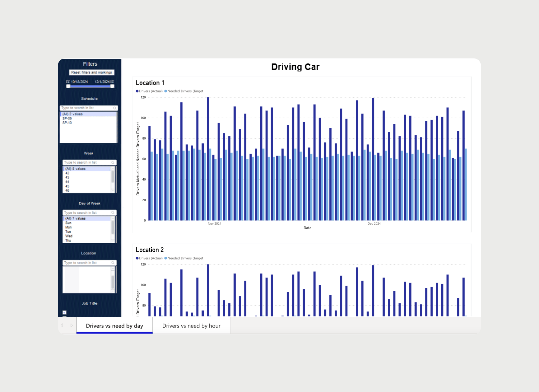Click Location list scroll up arrow
This screenshot has width=539, height=392.
tap(113, 268)
